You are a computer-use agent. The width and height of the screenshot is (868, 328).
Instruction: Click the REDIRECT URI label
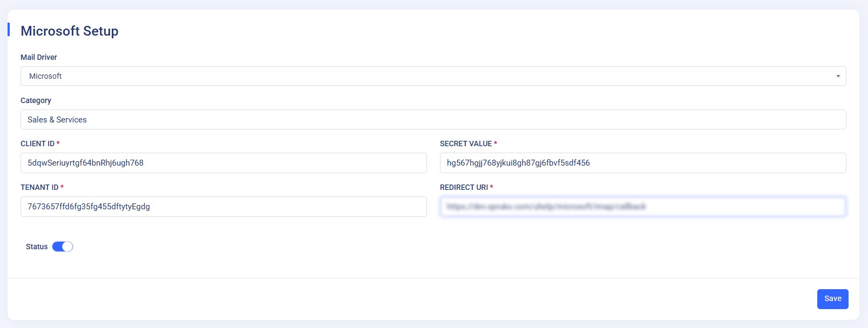(464, 187)
